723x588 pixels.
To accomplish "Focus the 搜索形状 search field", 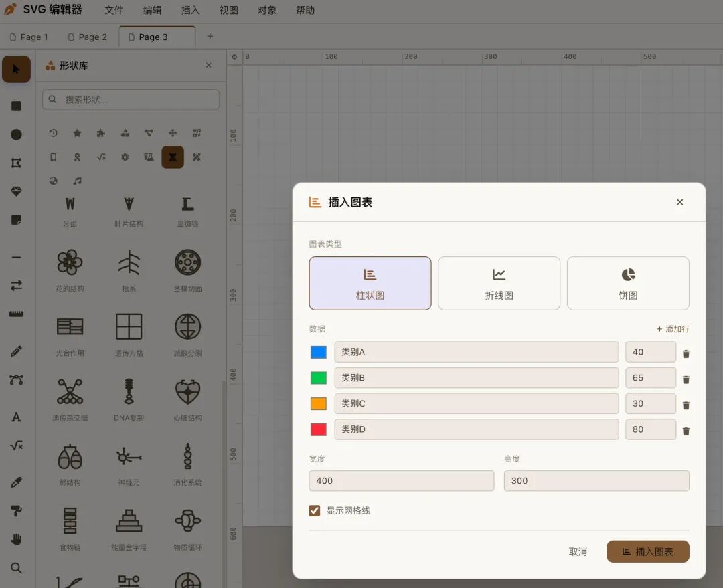I will (x=131, y=100).
